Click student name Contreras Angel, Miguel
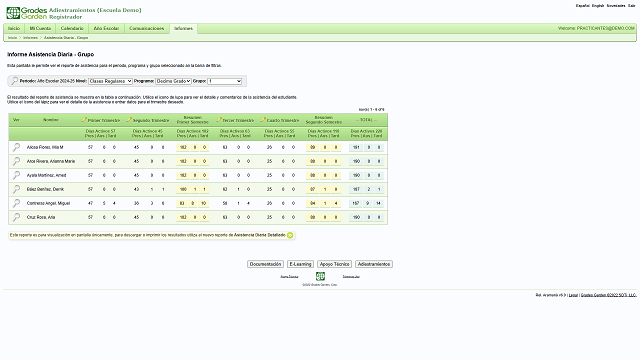Screen dimensions: 640x360 click(48, 203)
